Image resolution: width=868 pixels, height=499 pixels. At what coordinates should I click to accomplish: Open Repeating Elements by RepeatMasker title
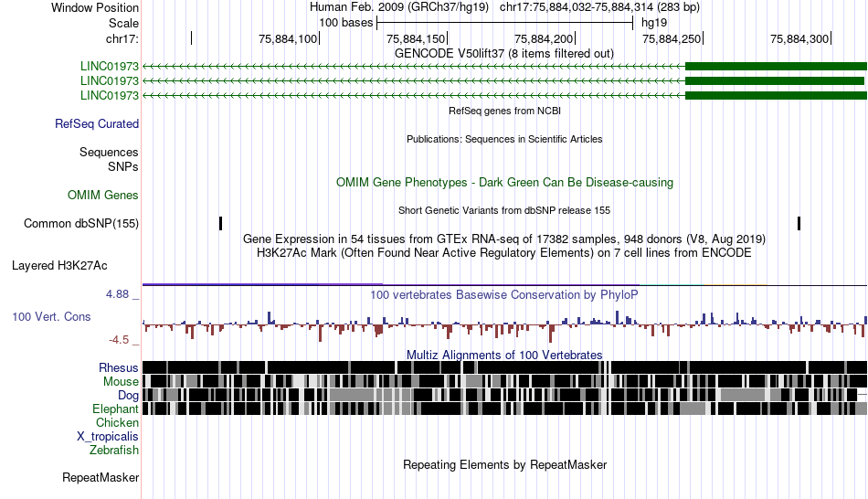[505, 464]
